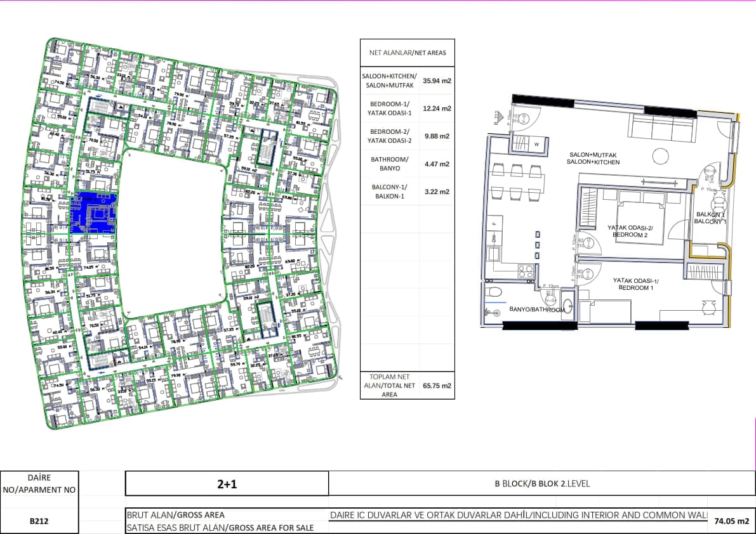Select the 'BRUT ALAN/GROSS AREA' label
756x534 pixels.
click(175, 515)
